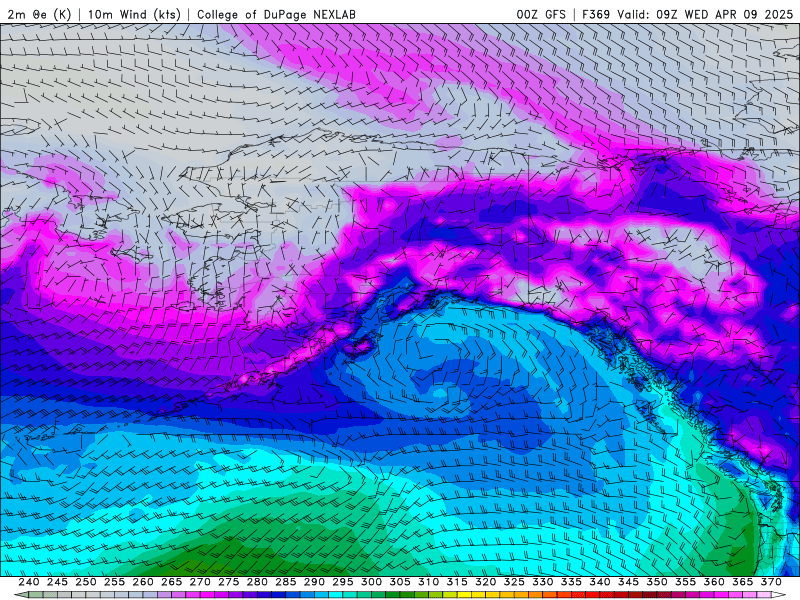
Task: Click the 340 value on the color scale
Action: (600, 582)
